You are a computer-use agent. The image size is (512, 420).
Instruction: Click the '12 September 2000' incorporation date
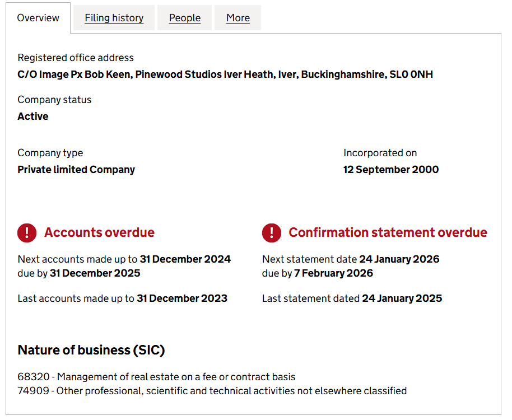pyautogui.click(x=391, y=170)
